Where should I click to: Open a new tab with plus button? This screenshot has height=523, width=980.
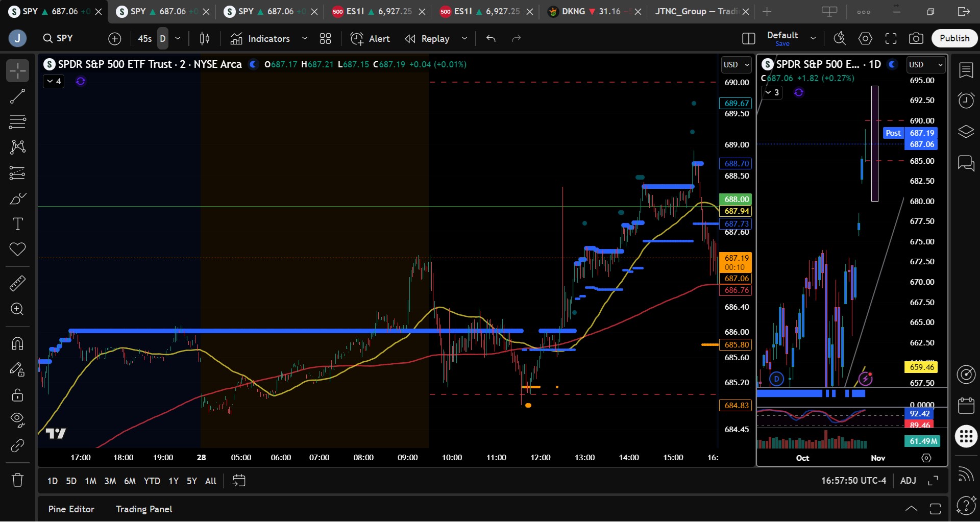click(767, 11)
